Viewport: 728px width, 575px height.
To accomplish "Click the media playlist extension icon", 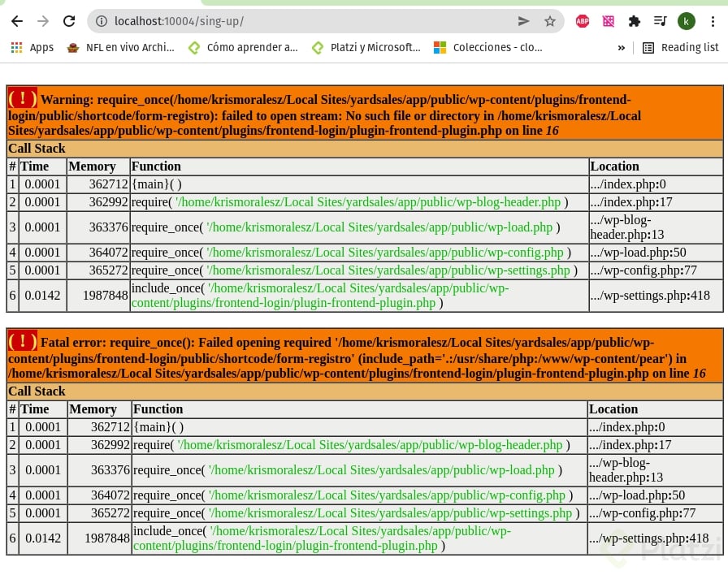I will [660, 22].
